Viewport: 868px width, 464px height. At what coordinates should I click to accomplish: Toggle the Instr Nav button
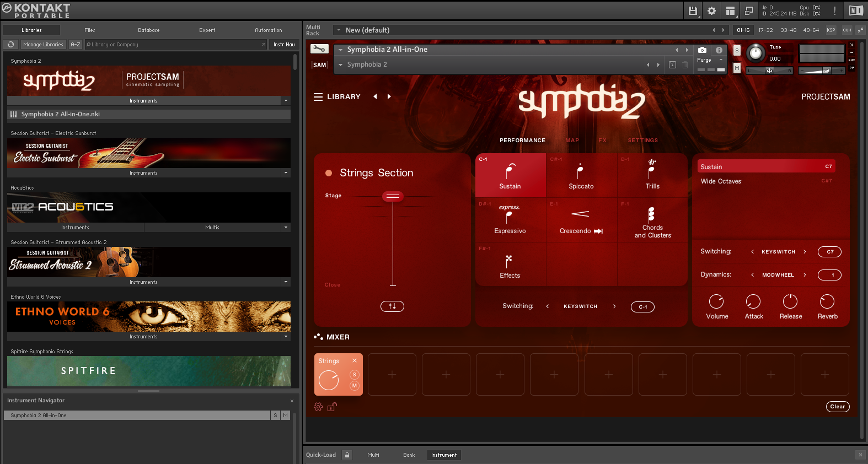click(284, 44)
